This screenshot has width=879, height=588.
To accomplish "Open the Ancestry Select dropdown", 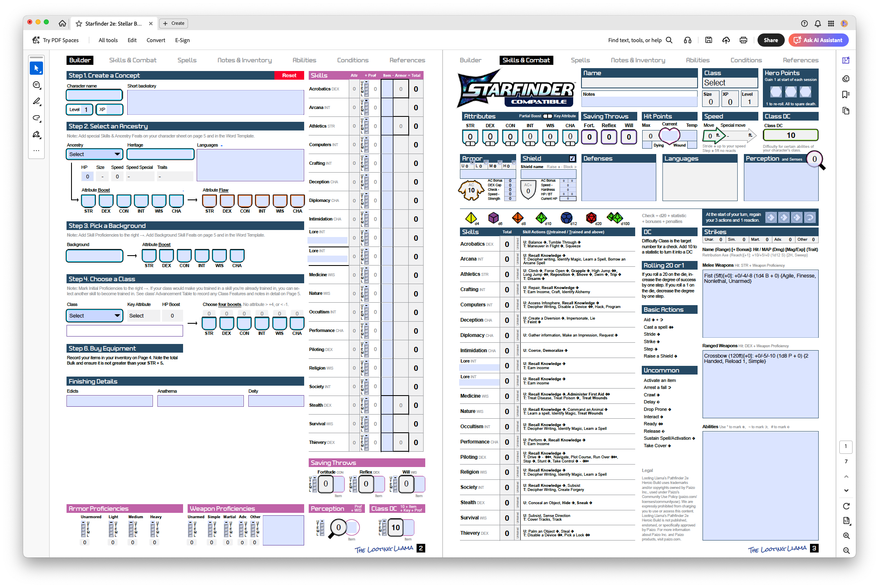I will coord(94,154).
